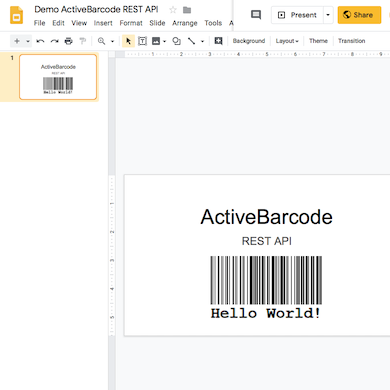
Task: Click the new slide plus icon
Action: pos(17,41)
